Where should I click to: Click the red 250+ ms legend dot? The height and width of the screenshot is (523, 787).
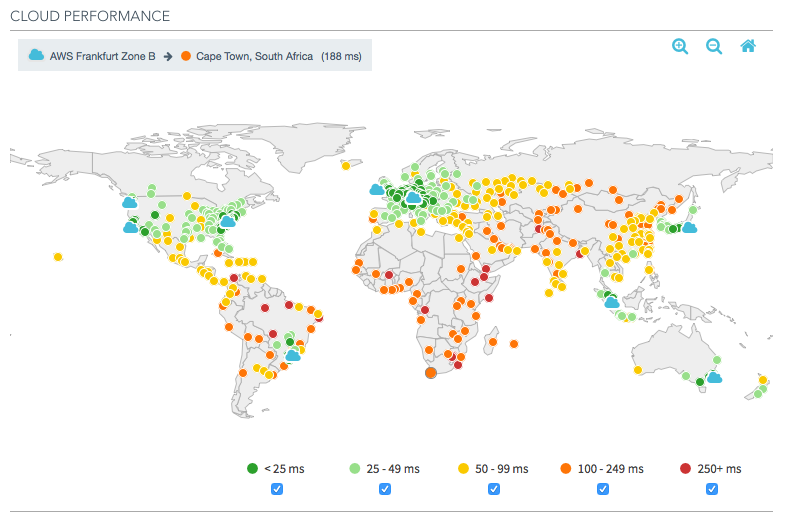(685, 468)
